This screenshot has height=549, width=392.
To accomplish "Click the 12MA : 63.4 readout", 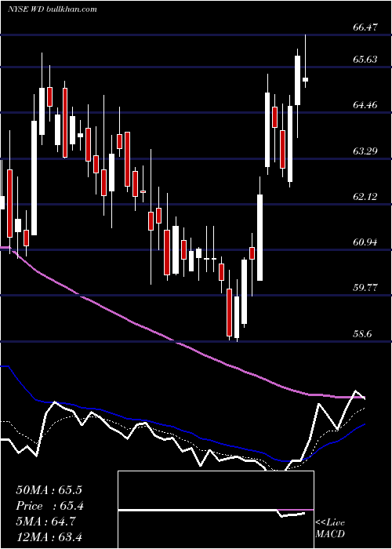I will click(49, 536).
